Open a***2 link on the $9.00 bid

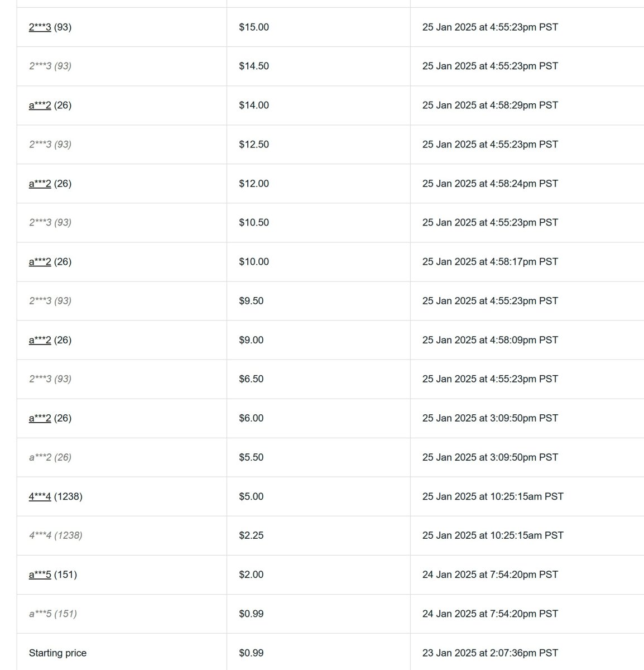click(40, 340)
